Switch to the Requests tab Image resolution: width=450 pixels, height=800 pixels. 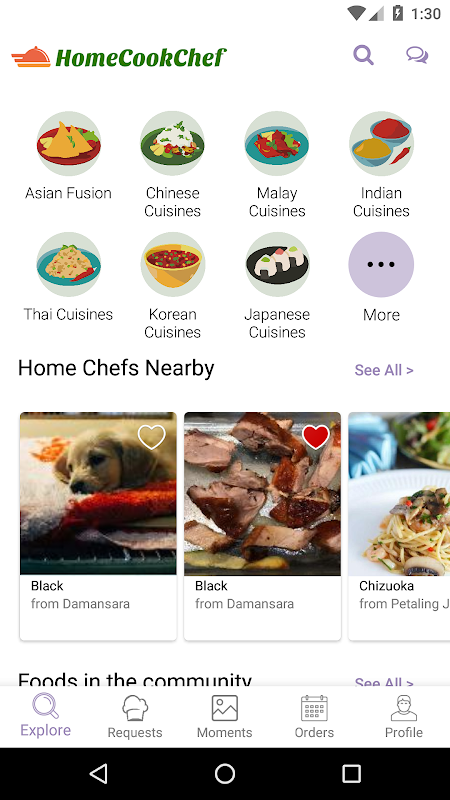click(x=135, y=717)
